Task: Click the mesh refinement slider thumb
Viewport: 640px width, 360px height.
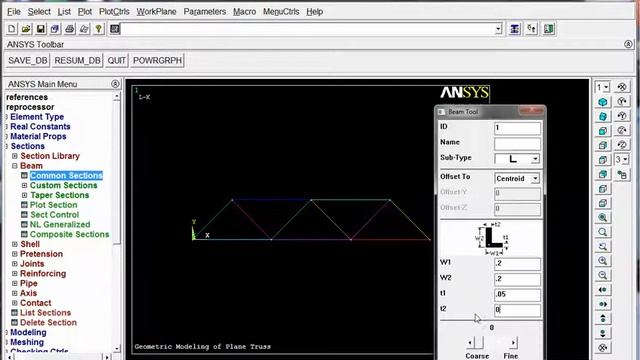Action: [x=479, y=342]
